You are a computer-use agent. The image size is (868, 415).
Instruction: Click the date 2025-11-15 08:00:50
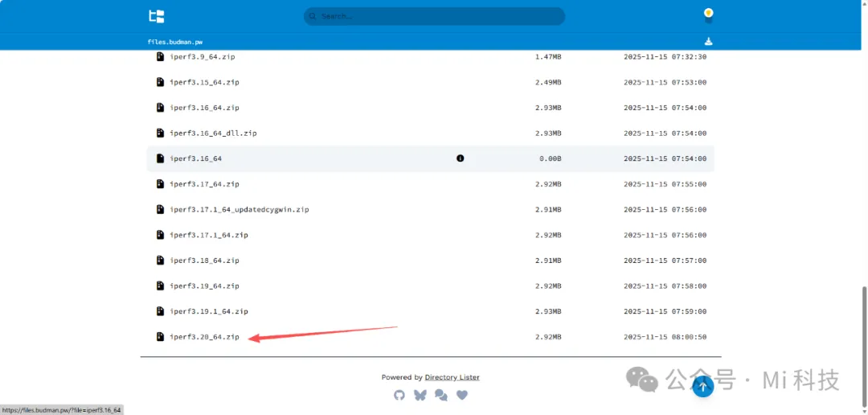click(665, 337)
